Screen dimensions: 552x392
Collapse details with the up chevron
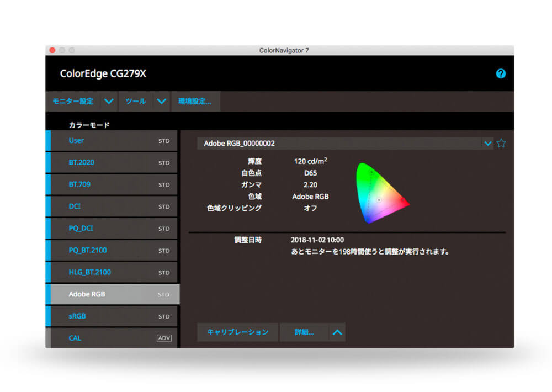[x=337, y=332]
